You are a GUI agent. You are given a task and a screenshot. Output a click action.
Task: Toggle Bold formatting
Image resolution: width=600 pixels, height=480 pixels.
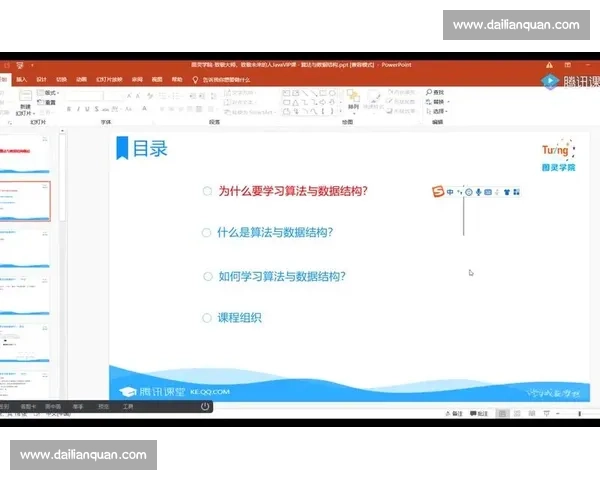(69, 109)
